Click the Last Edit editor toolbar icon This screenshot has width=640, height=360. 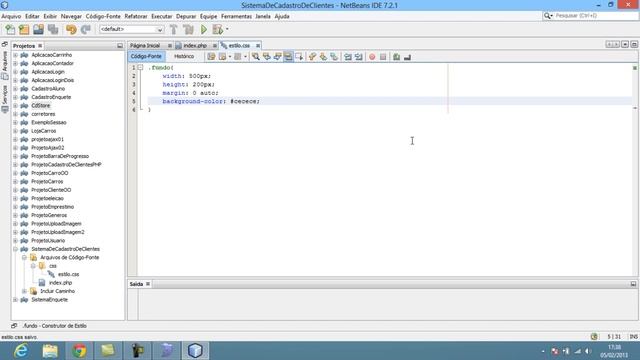(211, 57)
